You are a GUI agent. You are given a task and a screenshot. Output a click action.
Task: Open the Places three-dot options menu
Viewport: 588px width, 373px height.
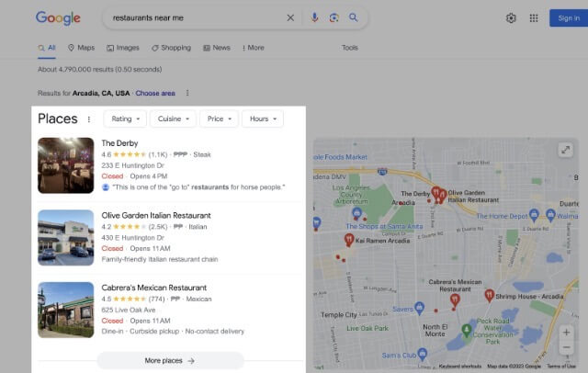pos(89,119)
